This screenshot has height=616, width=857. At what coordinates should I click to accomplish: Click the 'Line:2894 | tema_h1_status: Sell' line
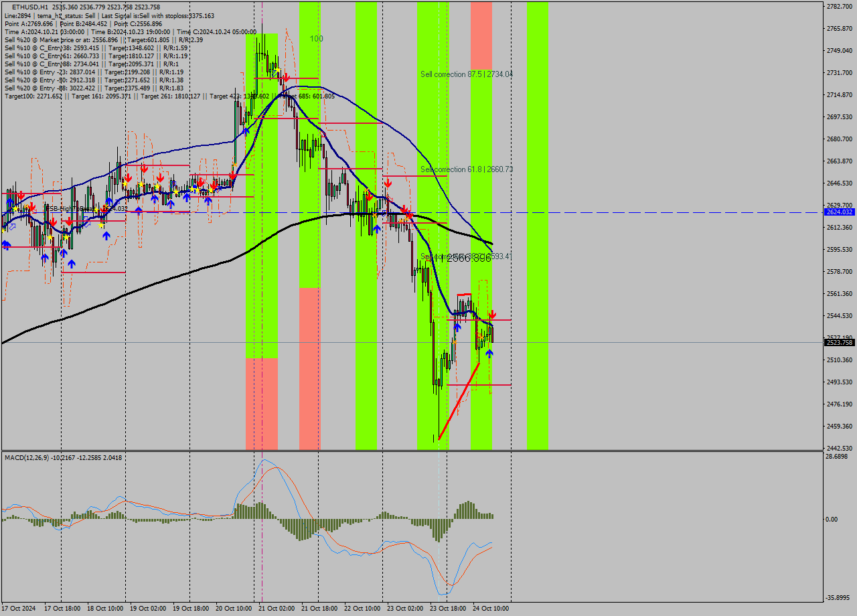coord(110,15)
